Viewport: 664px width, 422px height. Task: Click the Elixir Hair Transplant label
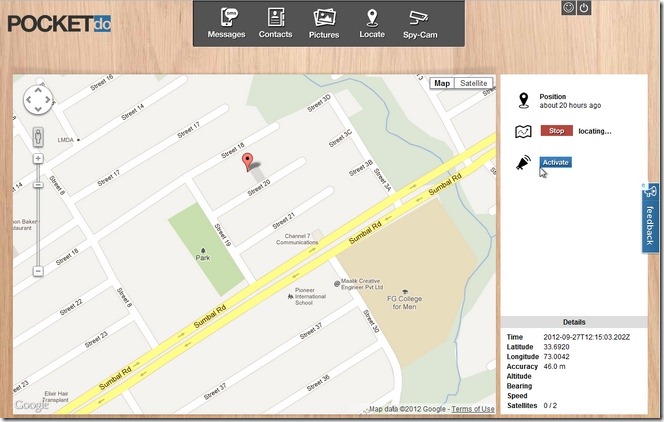[x=56, y=397]
